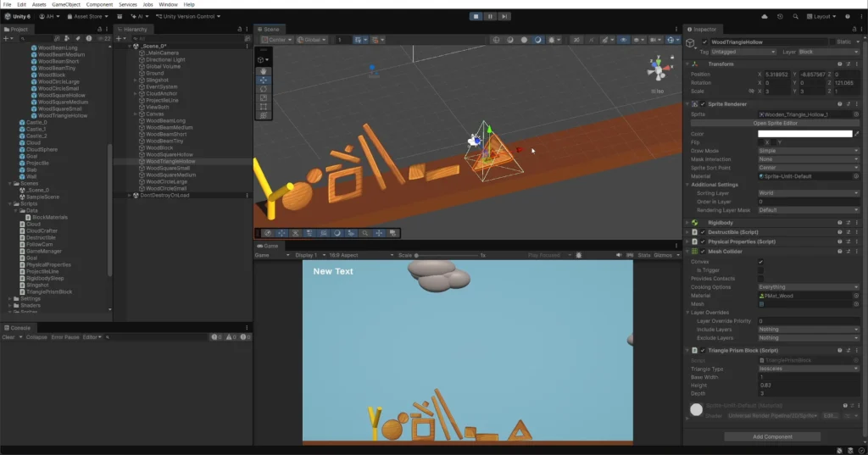Toggle the Static checkbox
Image resolution: width=868 pixels, height=455 pixels.
coord(832,42)
